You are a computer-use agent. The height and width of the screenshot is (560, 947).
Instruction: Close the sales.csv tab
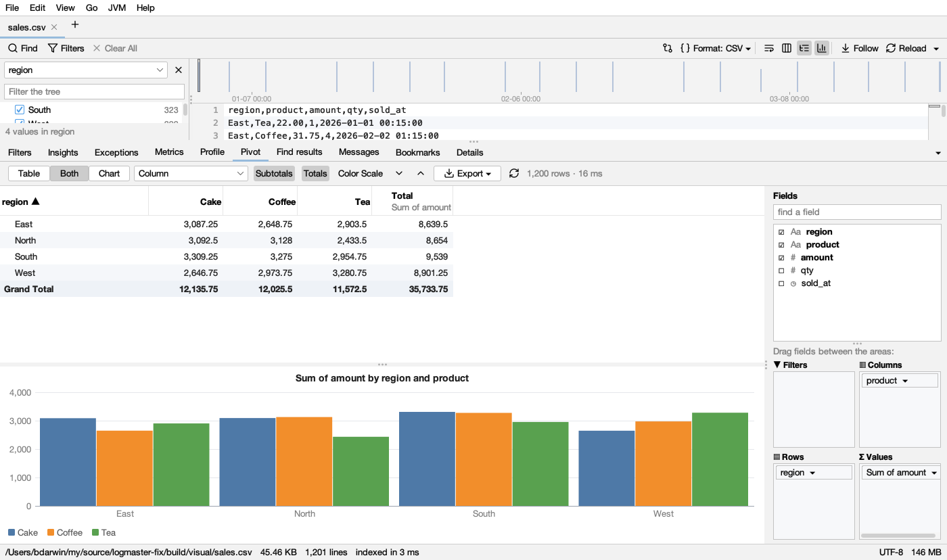(54, 27)
